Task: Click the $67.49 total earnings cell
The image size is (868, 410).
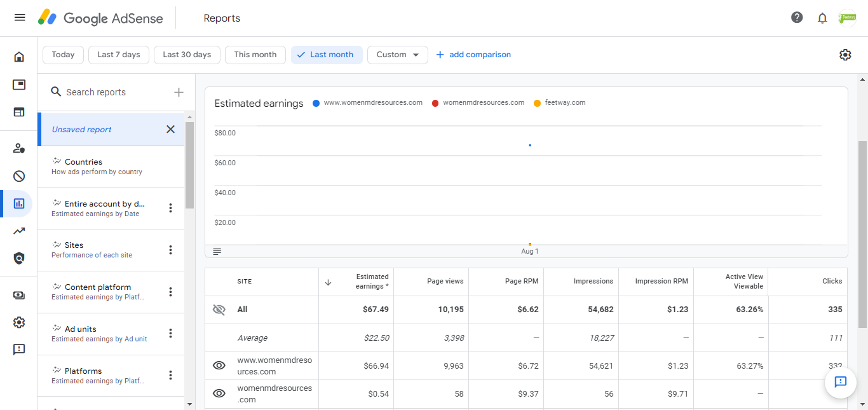Action: pyautogui.click(x=376, y=310)
